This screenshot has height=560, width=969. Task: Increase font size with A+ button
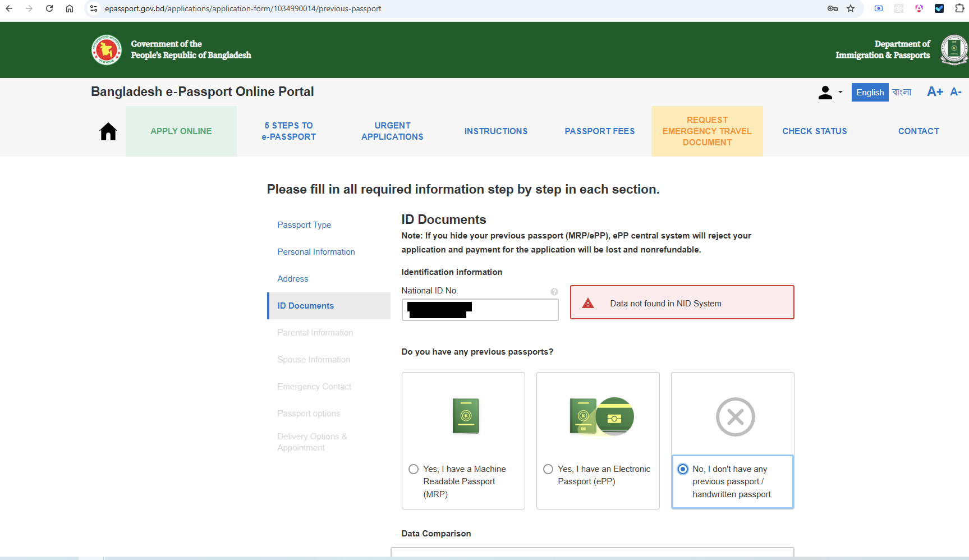point(935,91)
